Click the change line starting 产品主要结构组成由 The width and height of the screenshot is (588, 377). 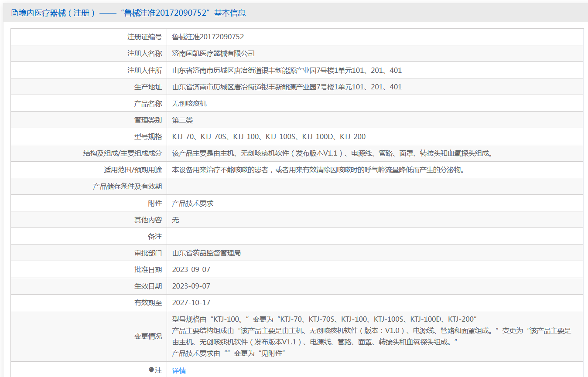coord(372,336)
